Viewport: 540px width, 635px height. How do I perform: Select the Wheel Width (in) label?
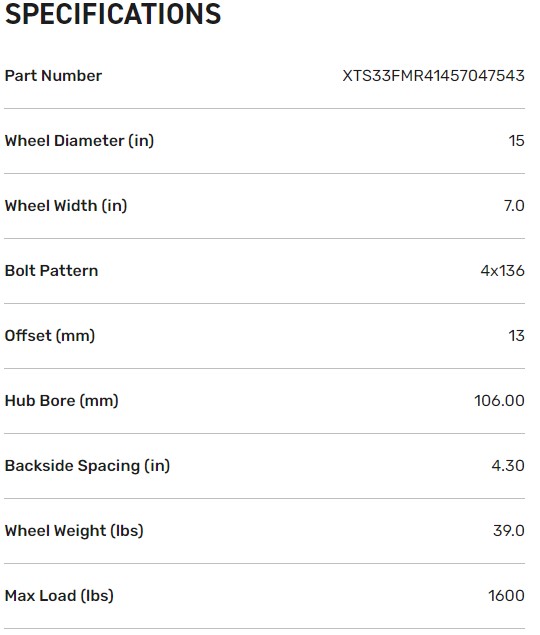pos(66,206)
